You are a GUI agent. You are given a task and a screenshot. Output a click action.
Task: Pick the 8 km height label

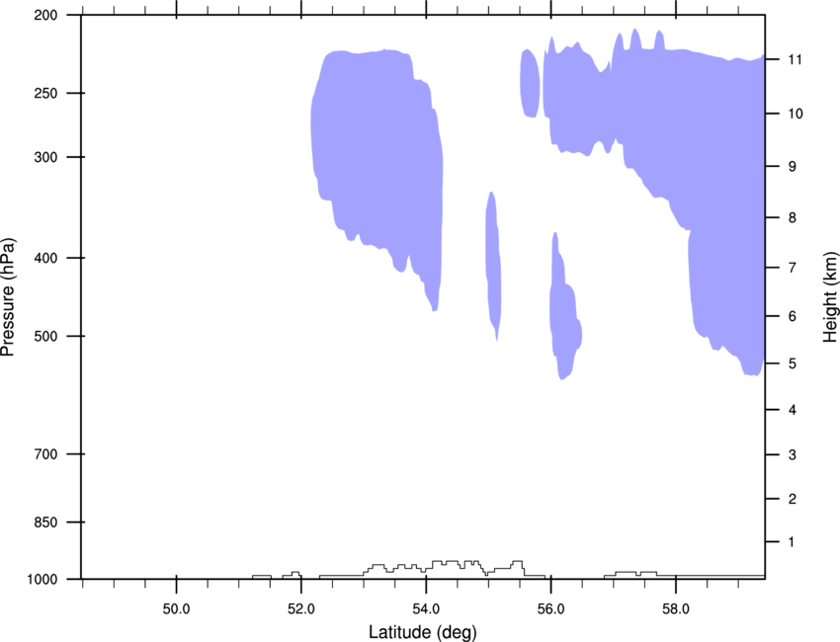(x=793, y=218)
